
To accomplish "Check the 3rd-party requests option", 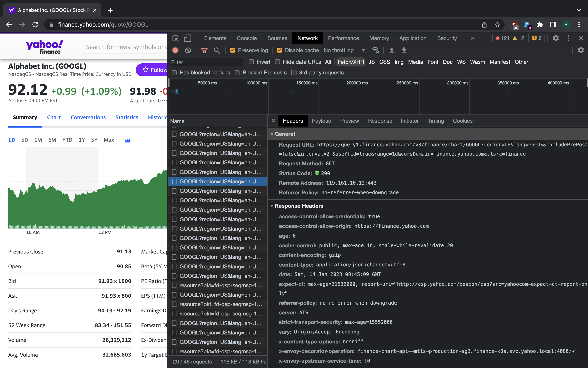I will (294, 73).
